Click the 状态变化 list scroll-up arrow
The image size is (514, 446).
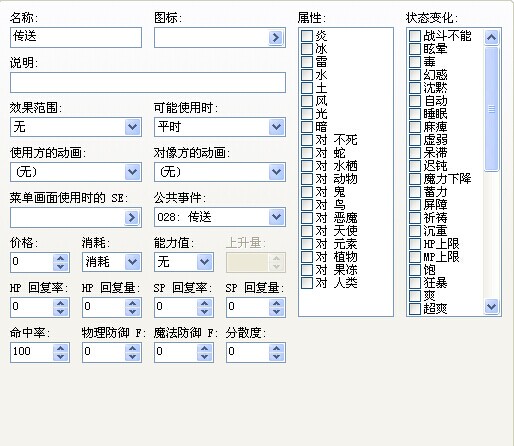point(492,37)
